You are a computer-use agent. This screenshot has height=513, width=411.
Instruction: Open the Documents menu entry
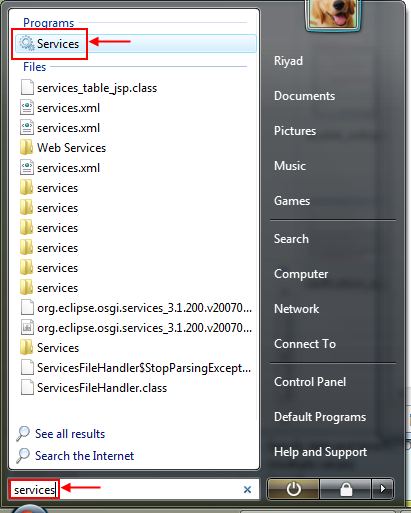tap(304, 96)
